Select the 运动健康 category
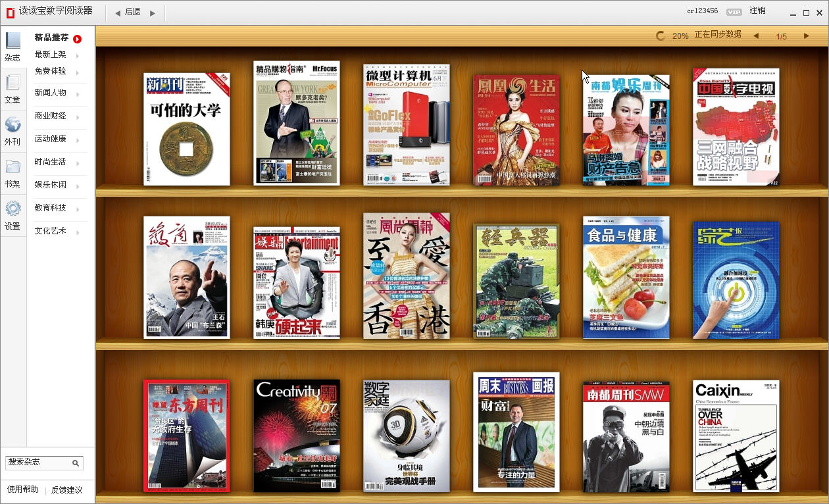The width and height of the screenshot is (829, 504). (x=51, y=139)
